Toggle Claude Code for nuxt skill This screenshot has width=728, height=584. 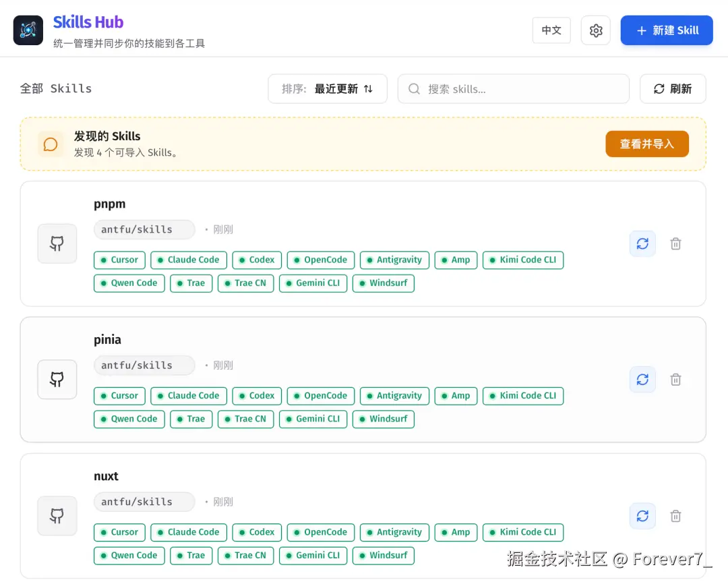(189, 533)
